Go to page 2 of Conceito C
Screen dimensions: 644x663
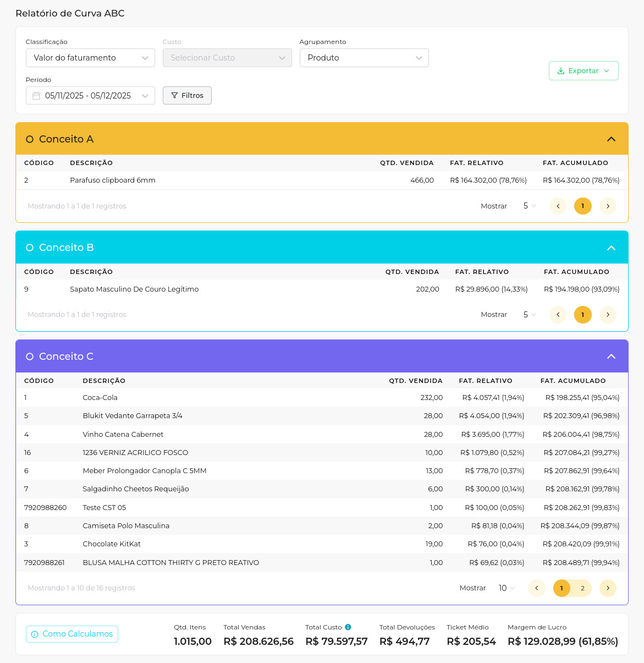click(582, 588)
